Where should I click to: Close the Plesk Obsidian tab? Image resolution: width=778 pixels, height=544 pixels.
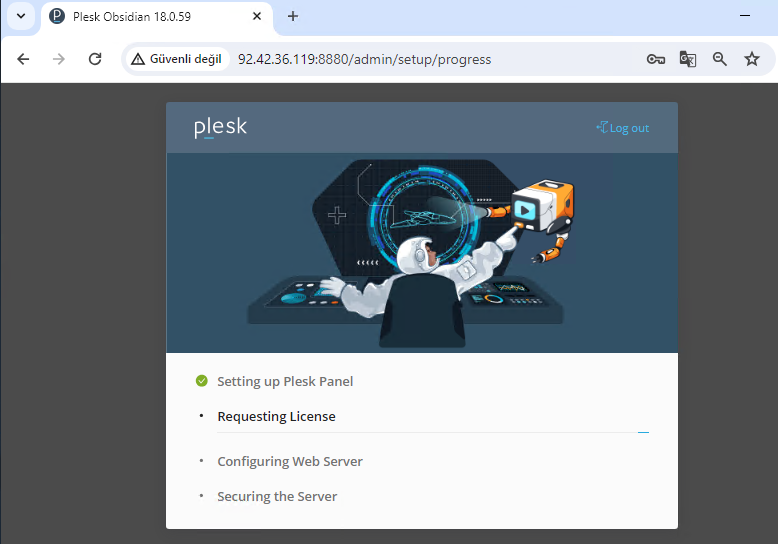tap(257, 16)
